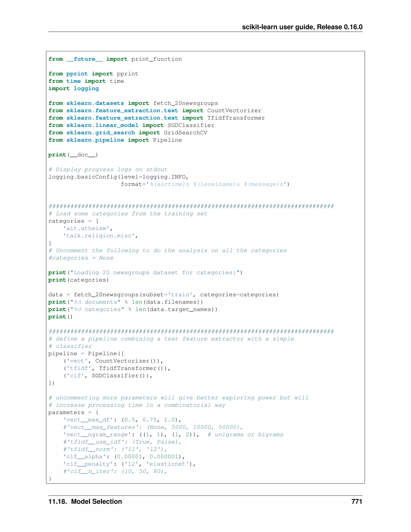Click the string 'alt.atheism'

(86, 228)
